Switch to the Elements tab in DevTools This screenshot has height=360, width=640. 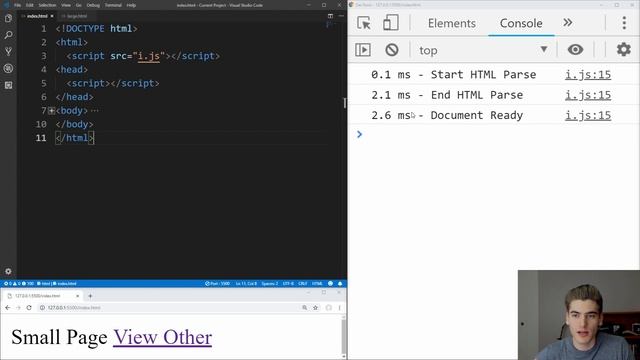(451, 23)
